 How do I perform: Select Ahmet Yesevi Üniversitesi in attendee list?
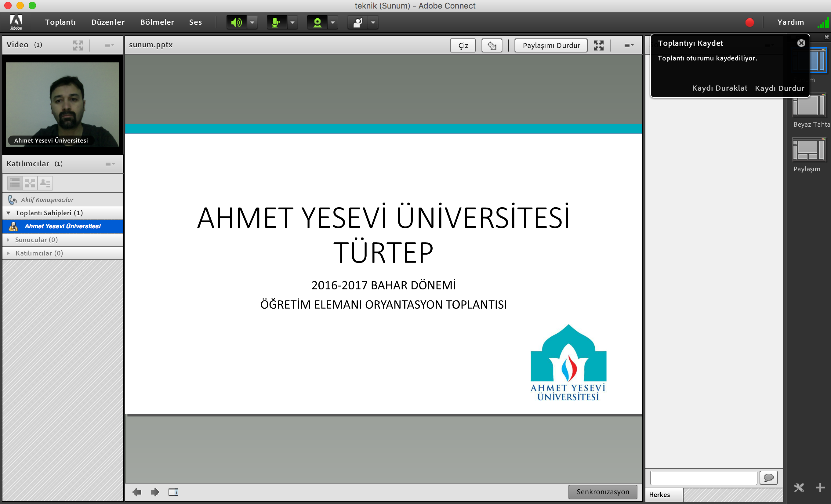coord(63,226)
